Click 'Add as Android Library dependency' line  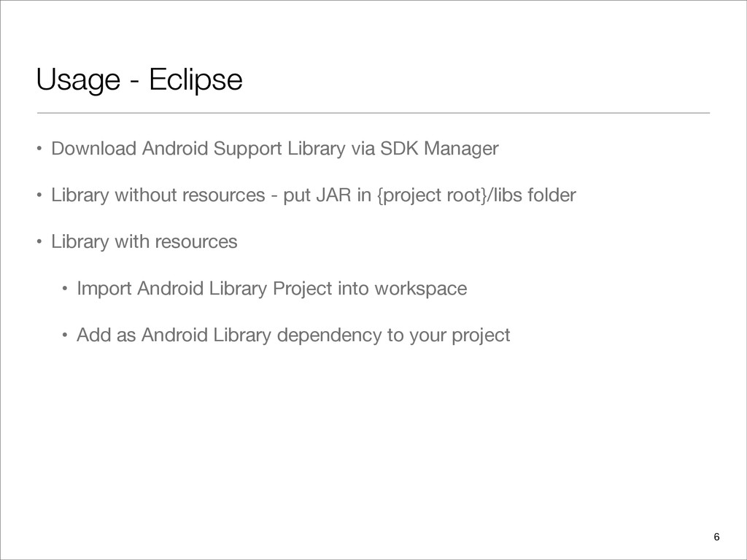tap(293, 335)
